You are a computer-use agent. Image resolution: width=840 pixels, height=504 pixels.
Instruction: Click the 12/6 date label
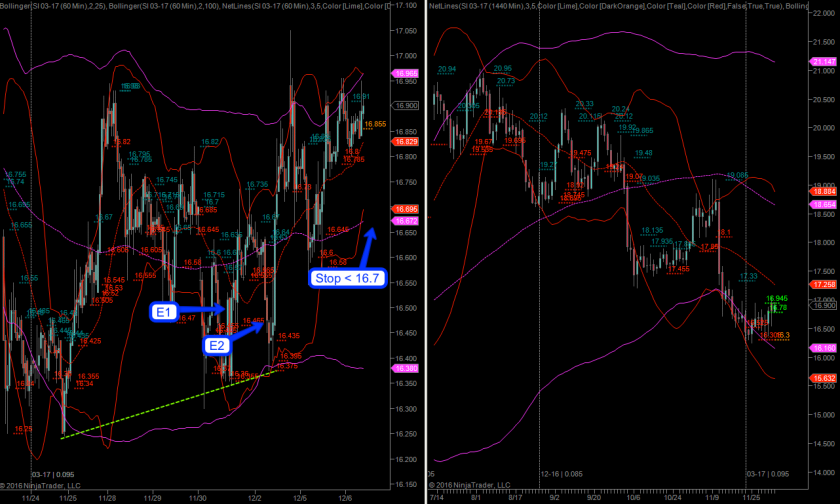point(346,498)
